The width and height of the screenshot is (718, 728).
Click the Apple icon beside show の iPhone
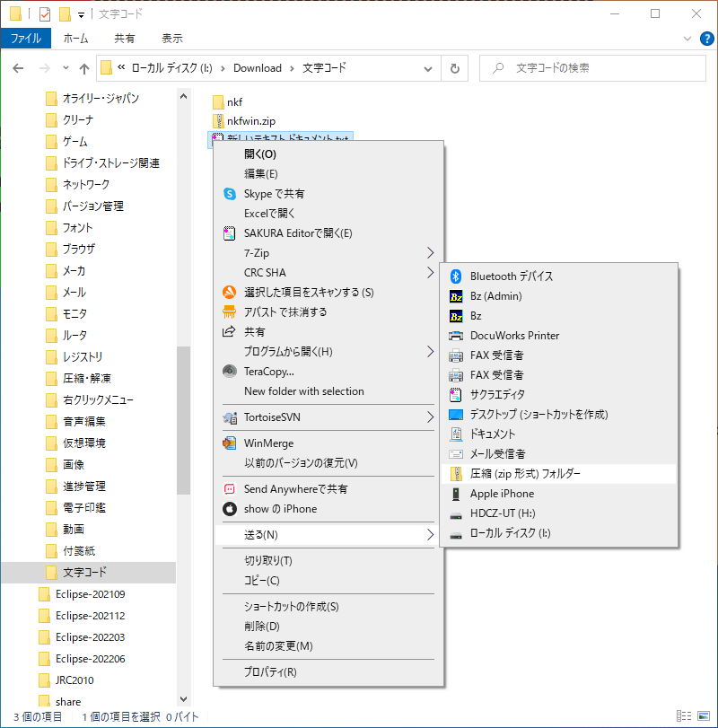coord(229,509)
